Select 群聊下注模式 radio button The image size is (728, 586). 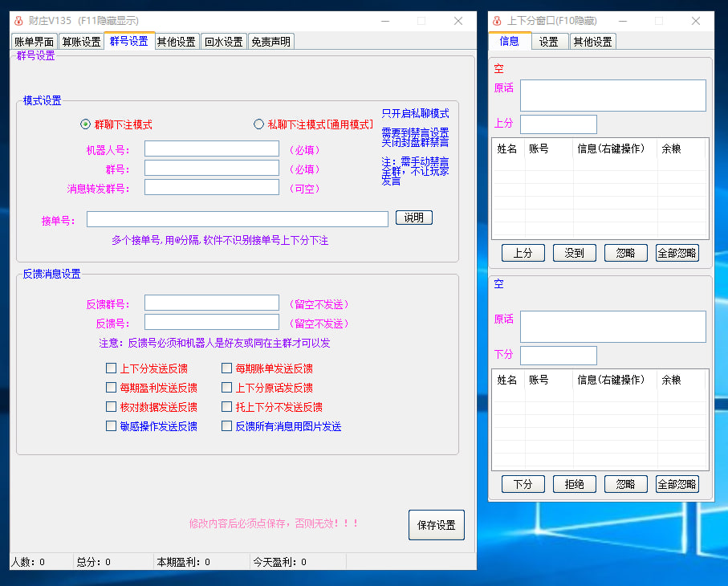pyautogui.click(x=86, y=124)
